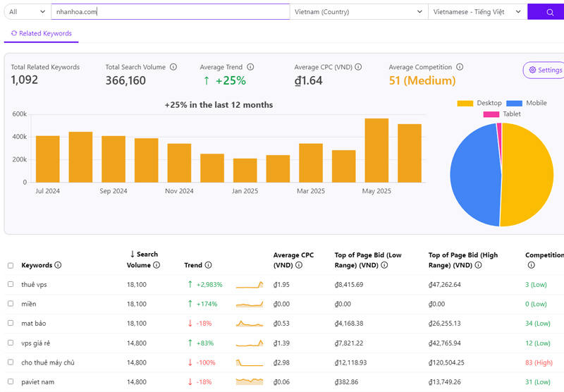Click the 83 (High) competition value

539,362
